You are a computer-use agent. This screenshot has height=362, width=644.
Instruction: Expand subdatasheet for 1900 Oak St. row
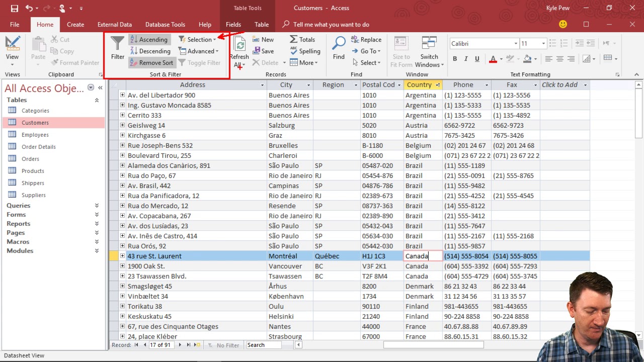(x=122, y=266)
